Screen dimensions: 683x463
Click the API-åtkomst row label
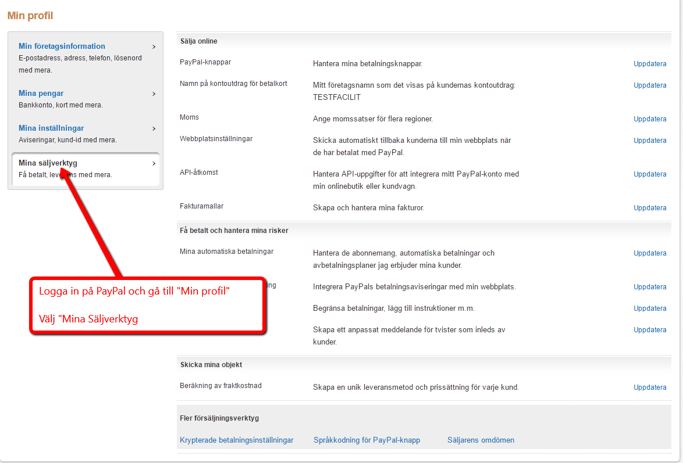[x=199, y=172]
